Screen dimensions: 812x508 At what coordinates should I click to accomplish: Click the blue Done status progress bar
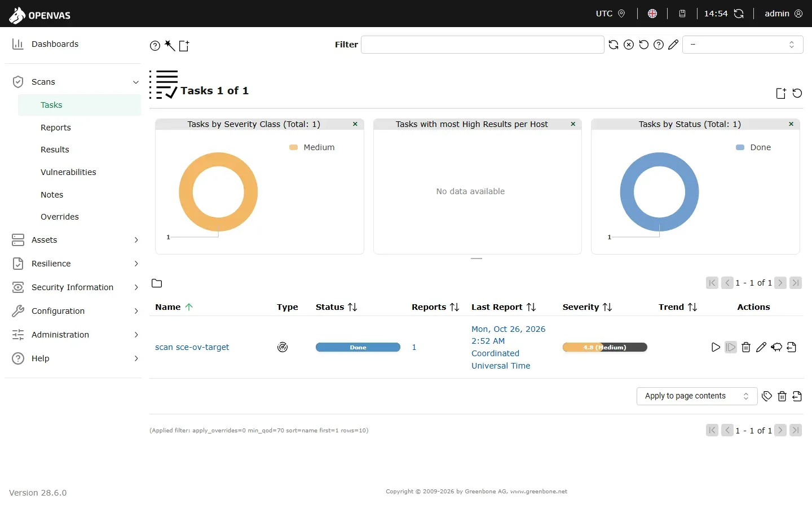tap(358, 347)
